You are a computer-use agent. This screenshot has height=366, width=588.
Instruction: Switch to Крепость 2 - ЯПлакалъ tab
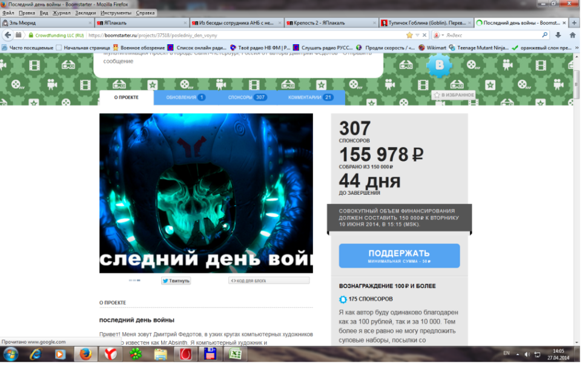[331, 23]
